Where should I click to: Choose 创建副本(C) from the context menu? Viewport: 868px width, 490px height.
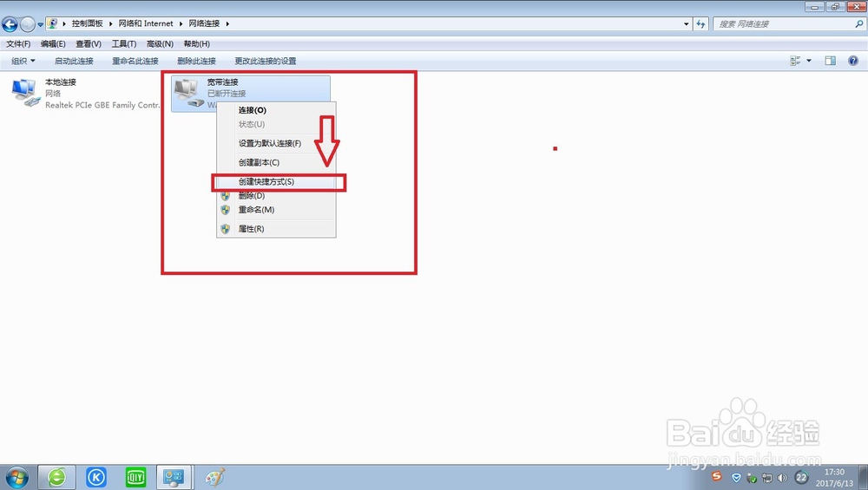276,162
